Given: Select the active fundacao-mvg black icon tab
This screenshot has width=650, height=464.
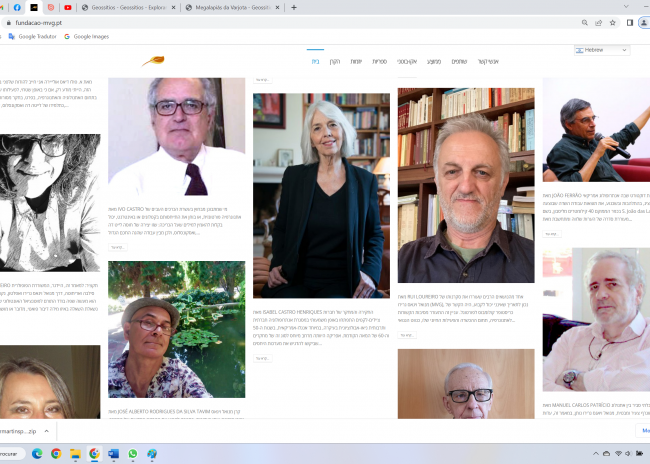Looking at the screenshot, I should (x=34, y=7).
